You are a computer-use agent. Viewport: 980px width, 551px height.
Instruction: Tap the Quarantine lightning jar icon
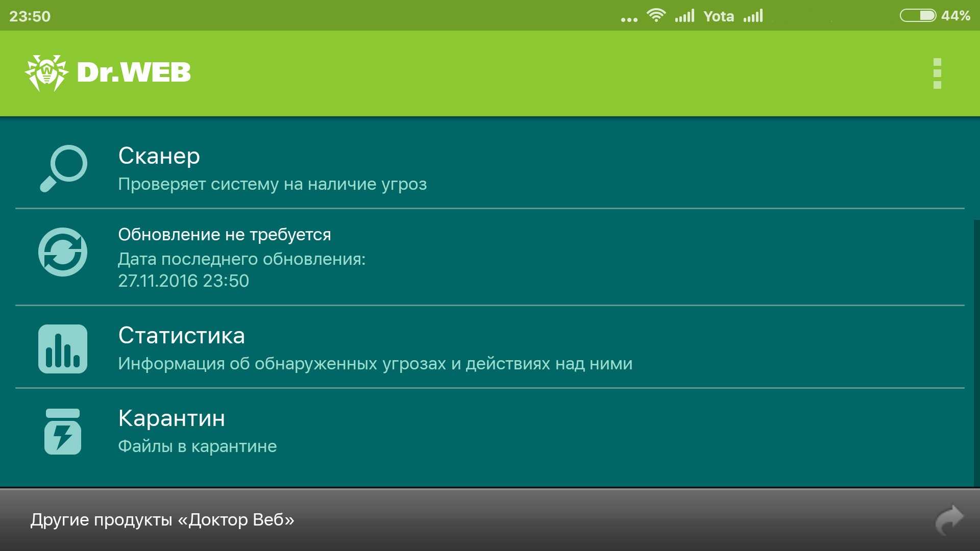[63, 432]
